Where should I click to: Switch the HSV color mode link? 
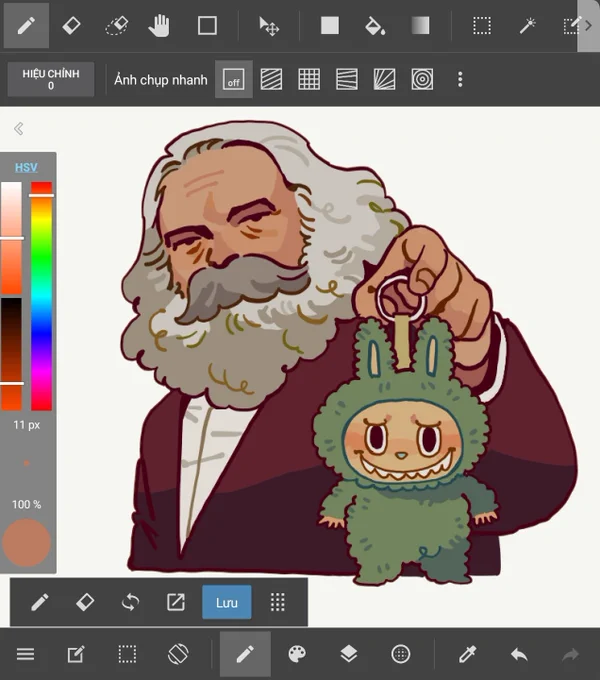click(x=26, y=167)
